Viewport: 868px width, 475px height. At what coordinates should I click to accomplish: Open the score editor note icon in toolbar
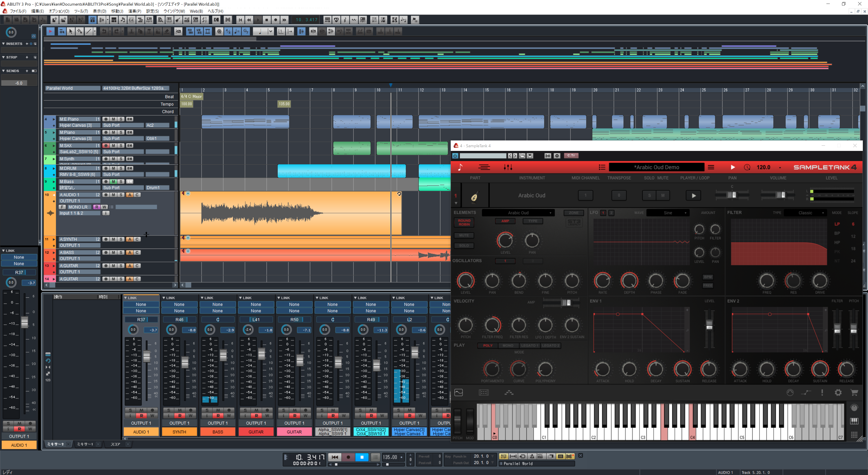pos(123,20)
